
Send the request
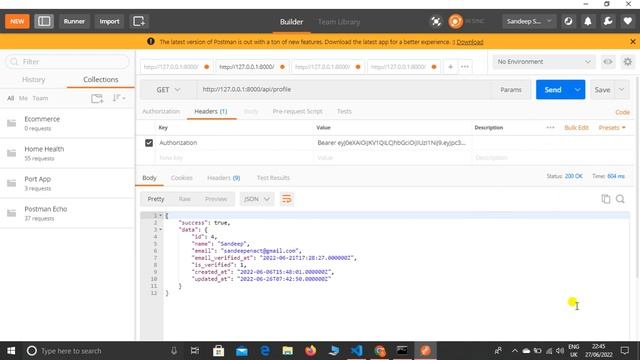click(x=553, y=89)
